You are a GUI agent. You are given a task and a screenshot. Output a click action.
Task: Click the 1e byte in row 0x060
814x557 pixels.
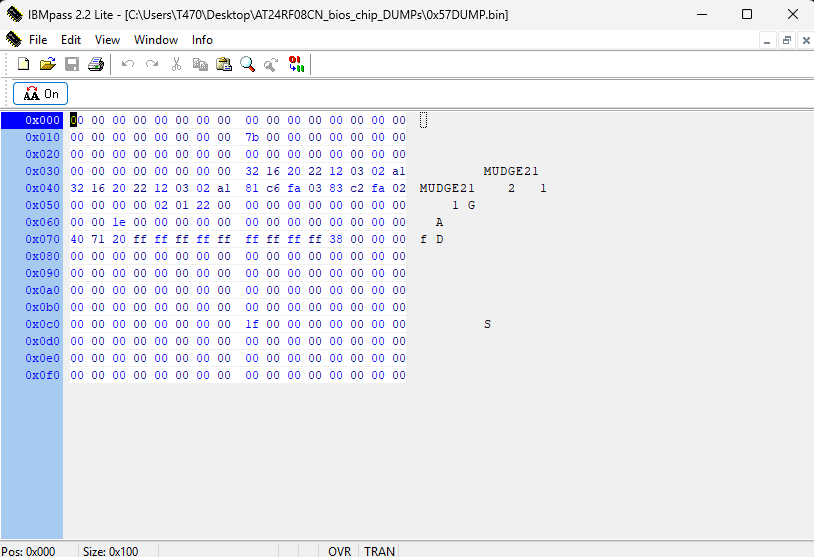pyautogui.click(x=119, y=222)
